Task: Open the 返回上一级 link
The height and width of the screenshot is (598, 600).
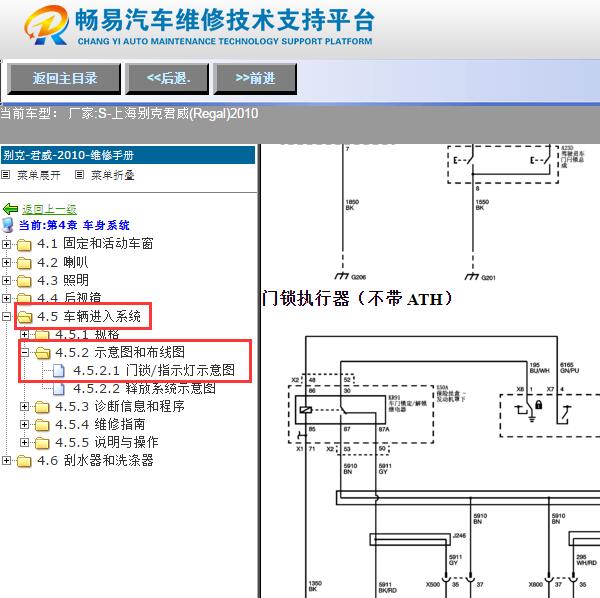Action: click(x=49, y=209)
